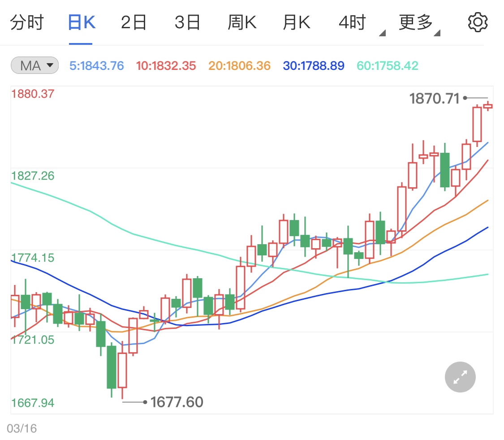
Task: Click the 1827.26 axis label
Action: pyautogui.click(x=33, y=176)
